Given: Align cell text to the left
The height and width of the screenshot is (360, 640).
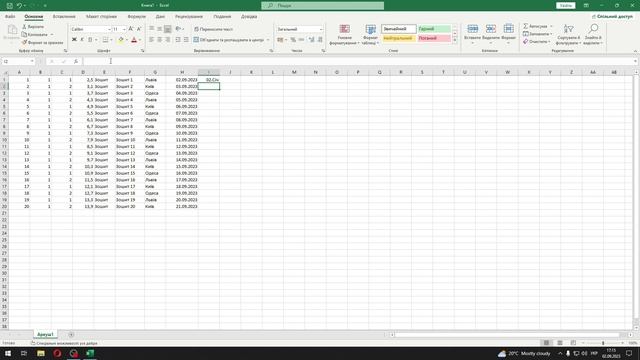Looking at the screenshot, I should click(151, 40).
